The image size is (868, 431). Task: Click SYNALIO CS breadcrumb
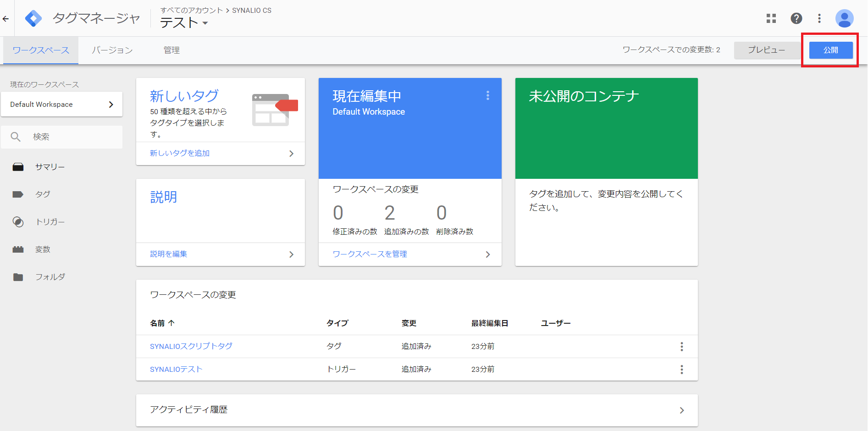coord(252,10)
